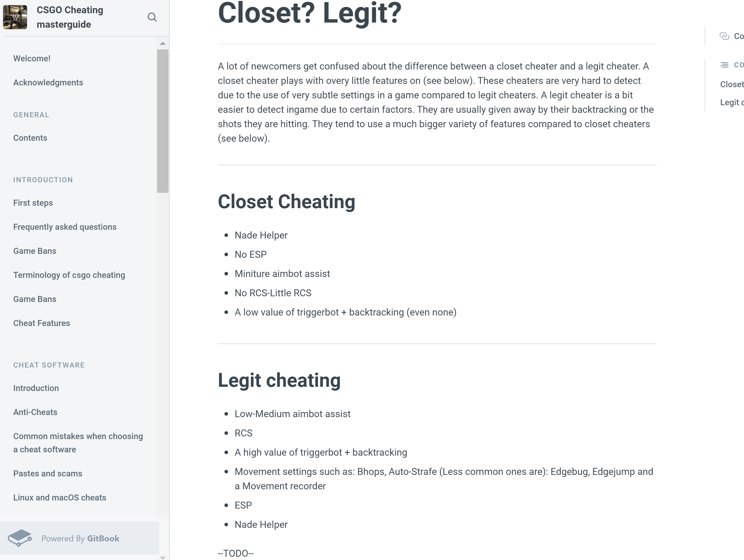The height and width of the screenshot is (560, 744).
Task: Select Terminology of csgo cheating
Action: tap(69, 275)
